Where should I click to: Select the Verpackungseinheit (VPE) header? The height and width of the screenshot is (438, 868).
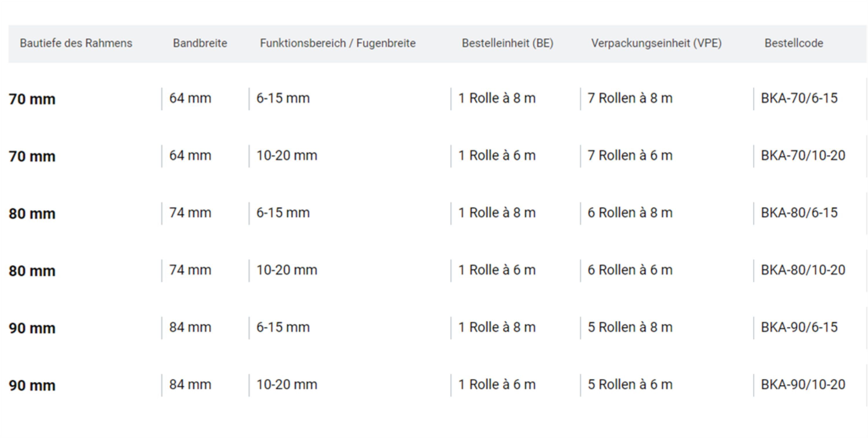[x=656, y=43]
